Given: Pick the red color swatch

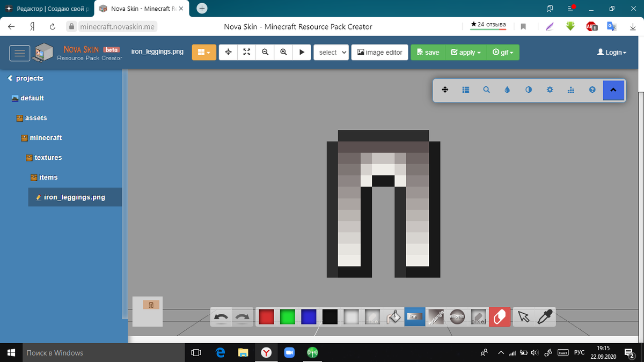Looking at the screenshot, I should [266, 317].
